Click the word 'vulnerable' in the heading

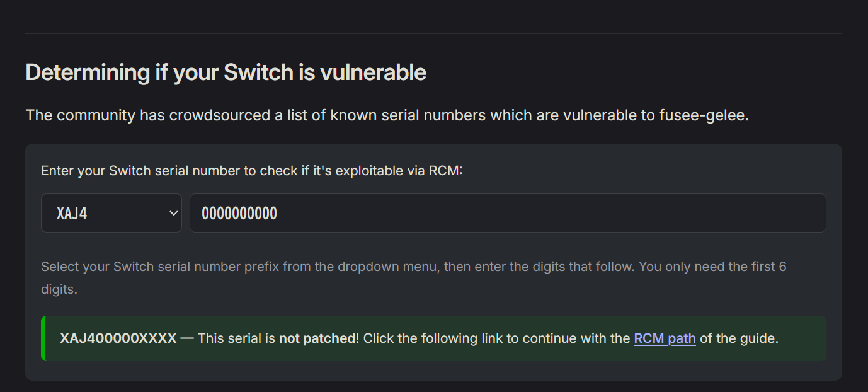(x=374, y=72)
